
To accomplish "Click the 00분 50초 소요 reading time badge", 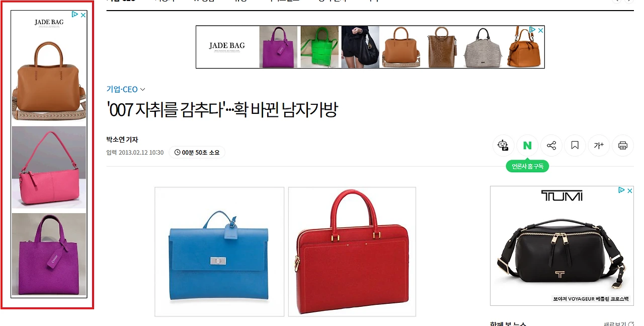I will (x=197, y=152).
